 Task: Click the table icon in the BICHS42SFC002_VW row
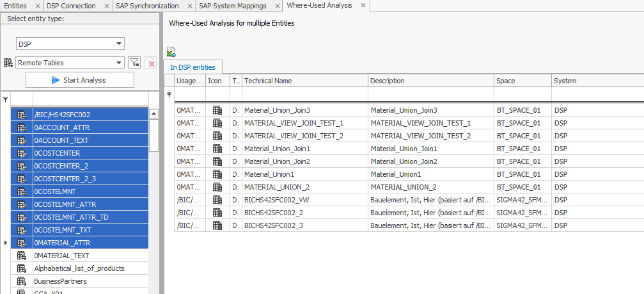click(217, 200)
